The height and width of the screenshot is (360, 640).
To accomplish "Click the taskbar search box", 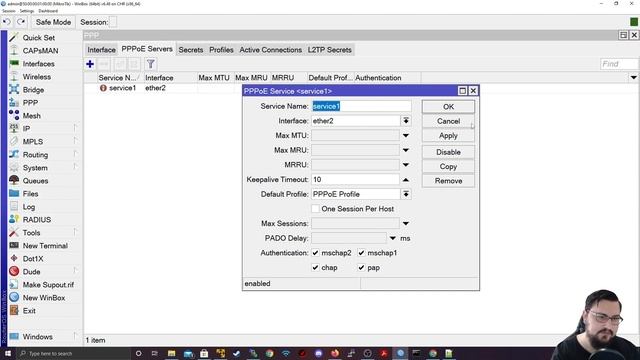I will [x=73, y=353].
